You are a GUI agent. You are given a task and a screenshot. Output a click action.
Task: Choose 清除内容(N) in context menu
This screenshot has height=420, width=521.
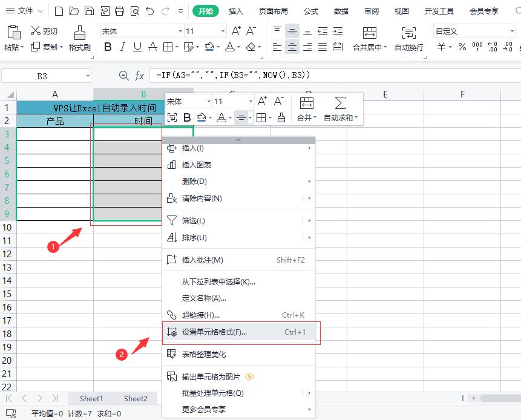[238, 199]
